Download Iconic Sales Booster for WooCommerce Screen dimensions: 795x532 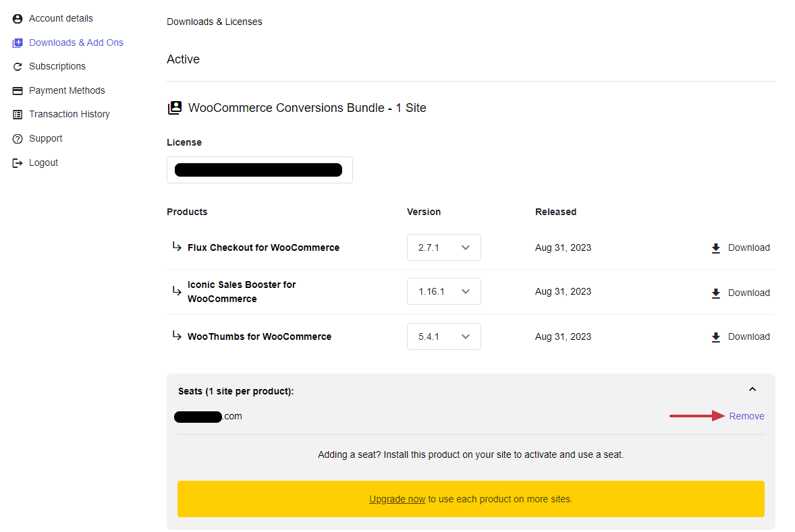pyautogui.click(x=740, y=293)
